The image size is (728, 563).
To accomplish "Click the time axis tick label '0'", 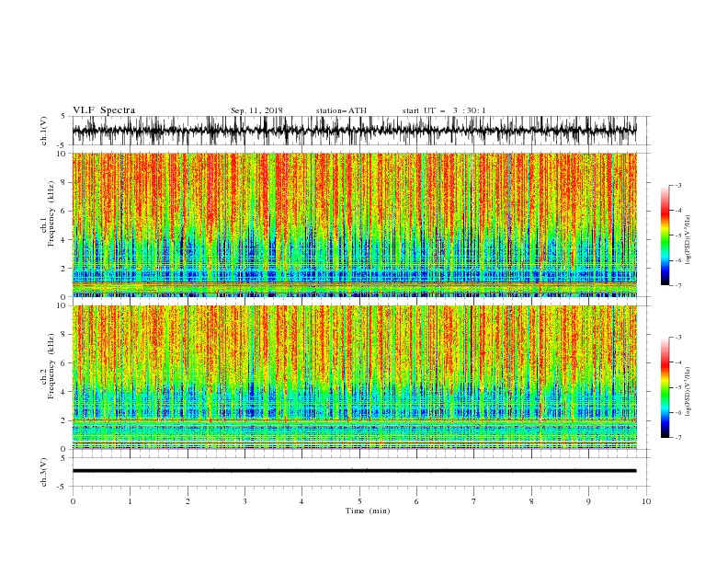I will click(x=73, y=501).
